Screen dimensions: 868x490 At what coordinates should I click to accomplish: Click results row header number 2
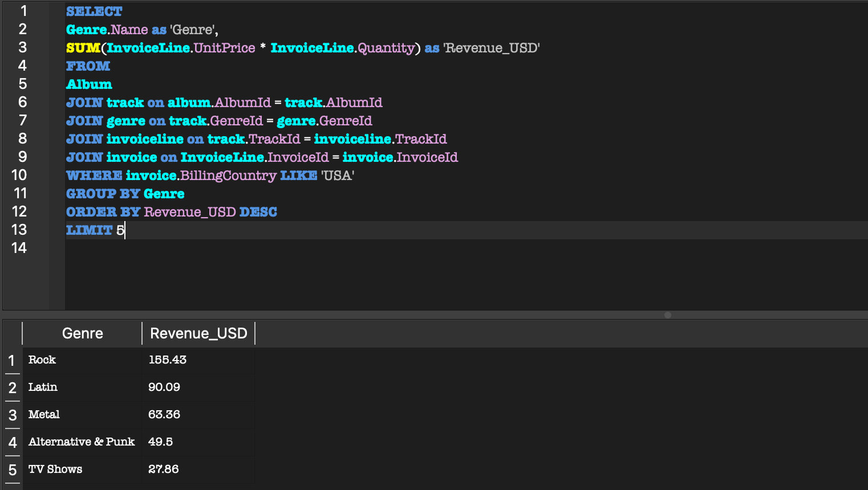(x=12, y=388)
